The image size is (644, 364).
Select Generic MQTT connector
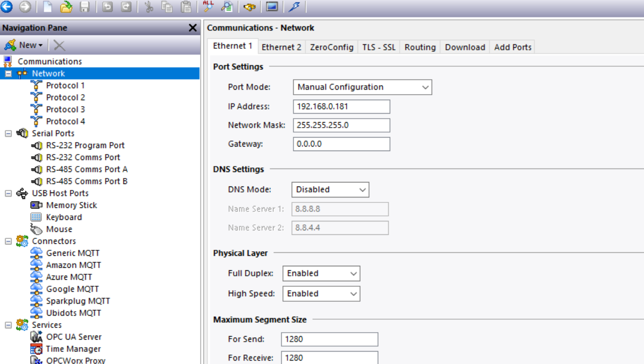click(73, 253)
